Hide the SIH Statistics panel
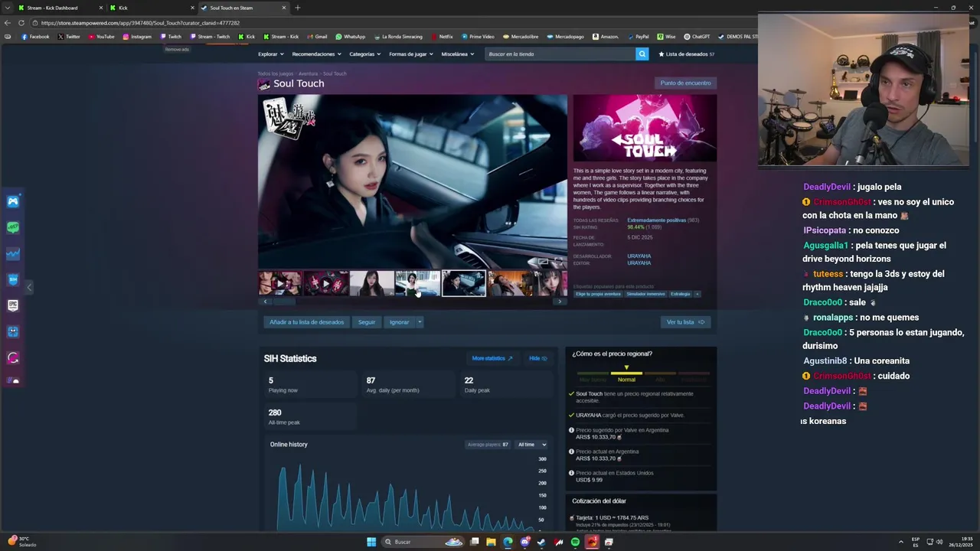This screenshot has height=551, width=980. click(538, 358)
